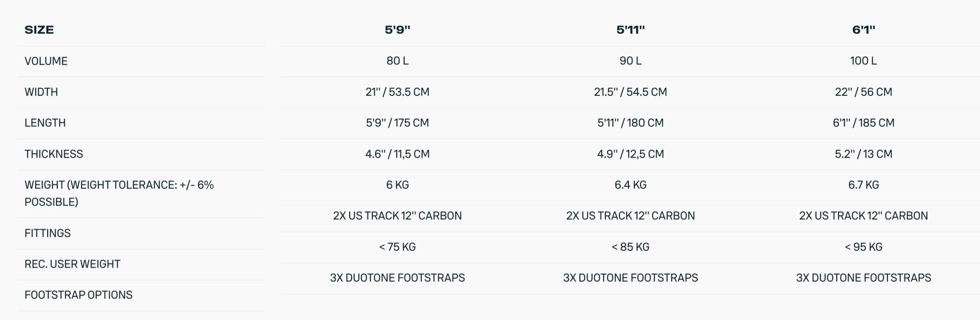The image size is (980, 320).
Task: Click the SIZE header label
Action: [x=39, y=30]
